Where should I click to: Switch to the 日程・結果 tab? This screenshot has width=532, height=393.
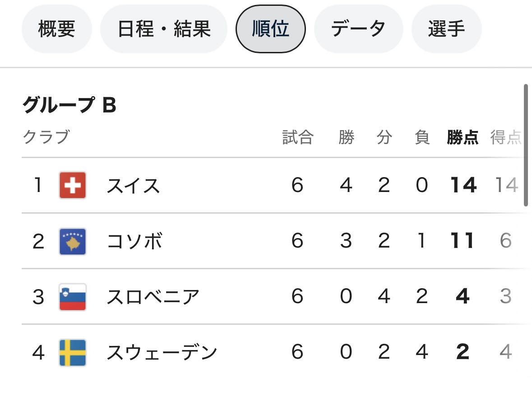click(163, 29)
